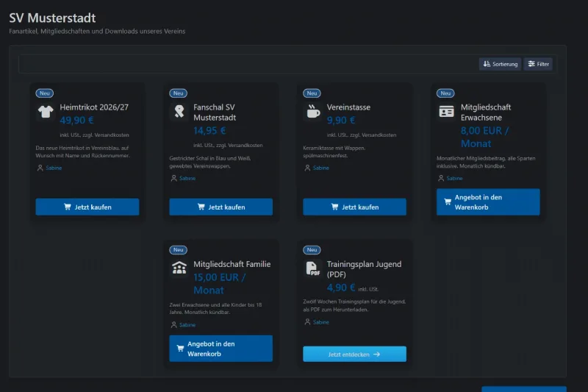
Task: Open seller Sabine link on Fanschal card
Action: [187, 178]
